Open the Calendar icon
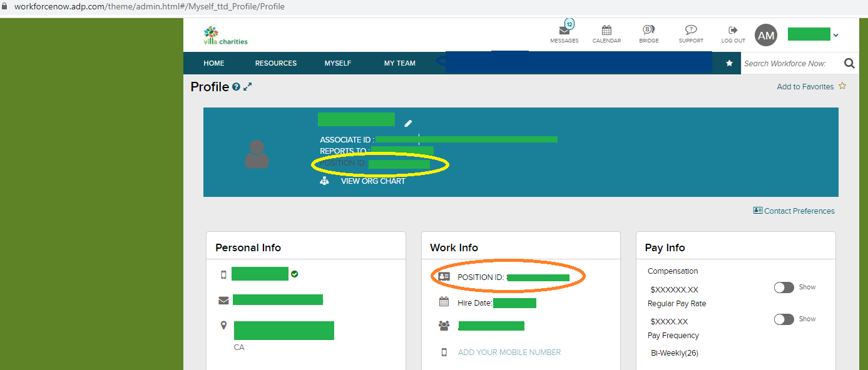The width and height of the screenshot is (868, 370). coord(606,30)
